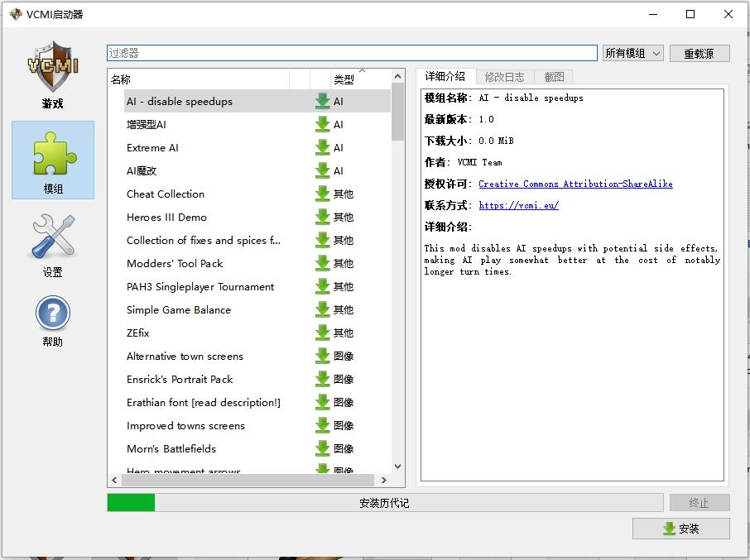Image resolution: width=750 pixels, height=560 pixels.
Task: Click into the 过滤器 search field
Action: 352,53
